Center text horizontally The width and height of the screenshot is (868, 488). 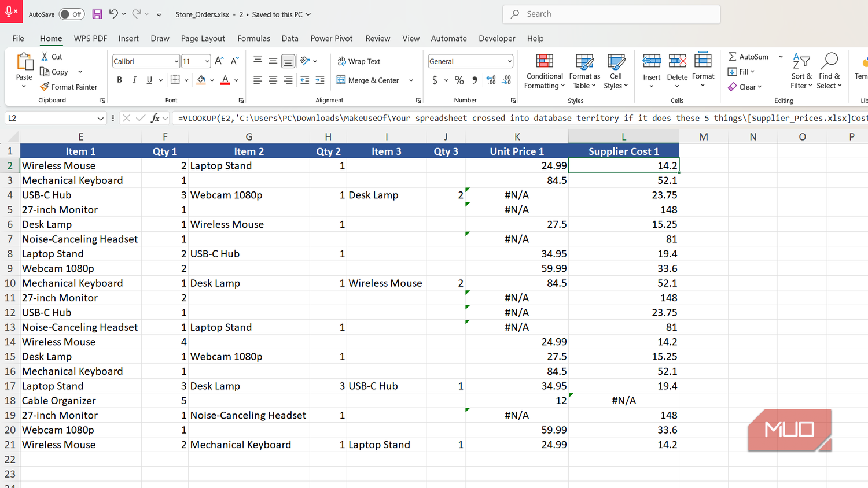tap(273, 80)
